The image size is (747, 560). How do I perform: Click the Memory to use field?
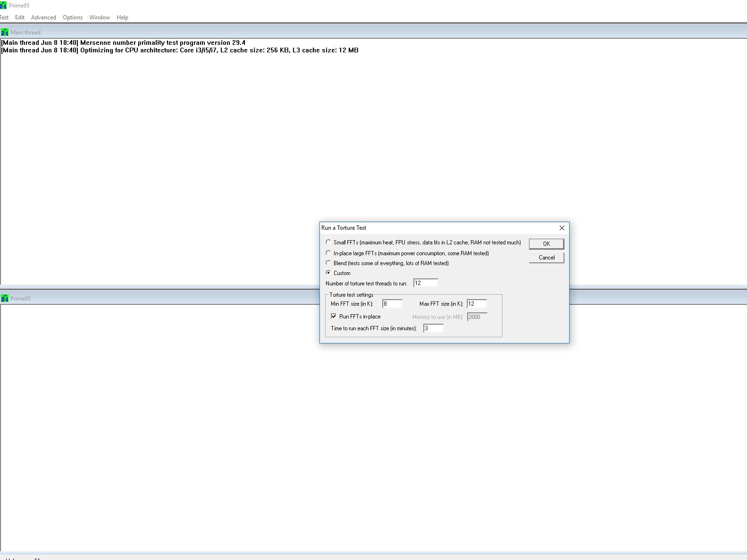click(477, 317)
